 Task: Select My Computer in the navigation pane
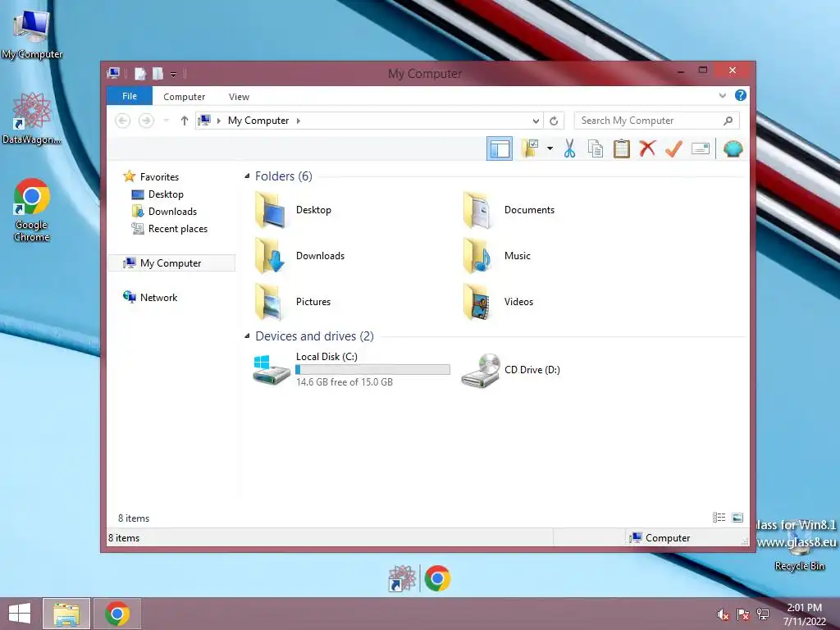[x=171, y=263]
